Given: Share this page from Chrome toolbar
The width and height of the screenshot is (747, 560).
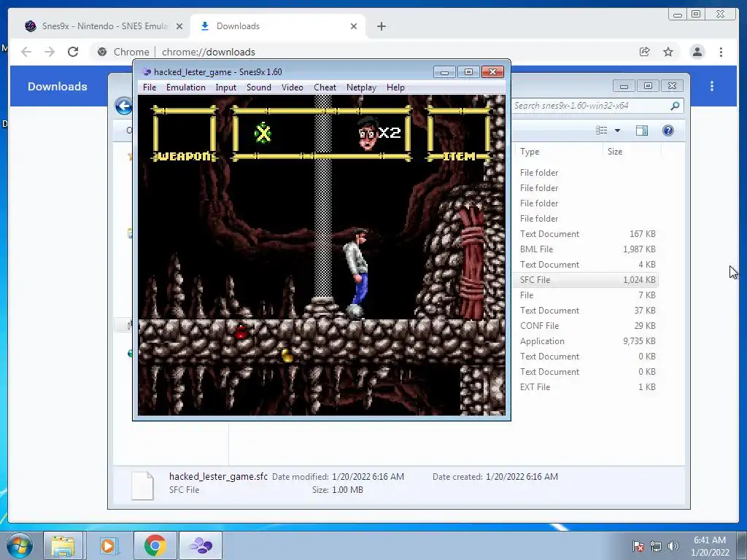Looking at the screenshot, I should tap(645, 52).
